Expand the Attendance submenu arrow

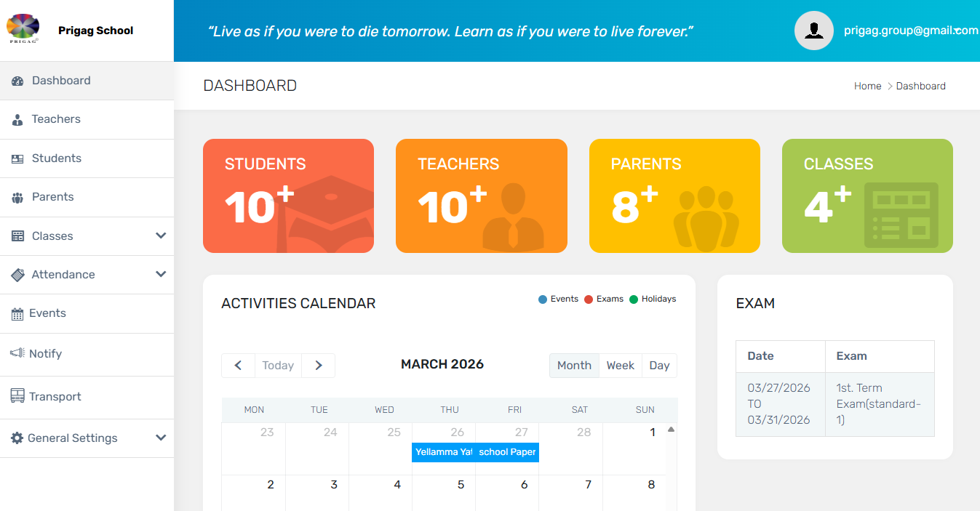click(161, 274)
